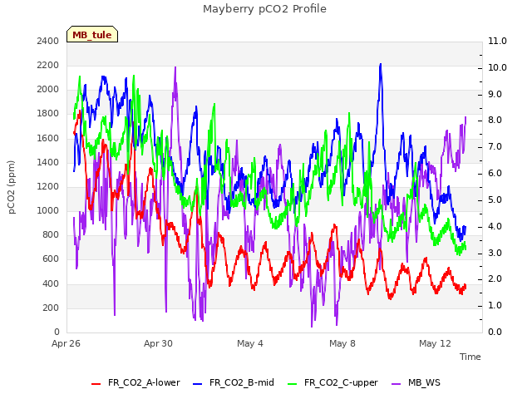Toggle FR_CO2_B-mid legend entry

coord(234,382)
